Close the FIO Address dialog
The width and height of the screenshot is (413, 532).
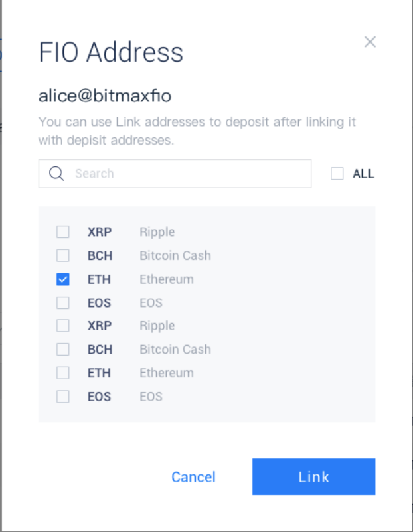click(x=370, y=42)
